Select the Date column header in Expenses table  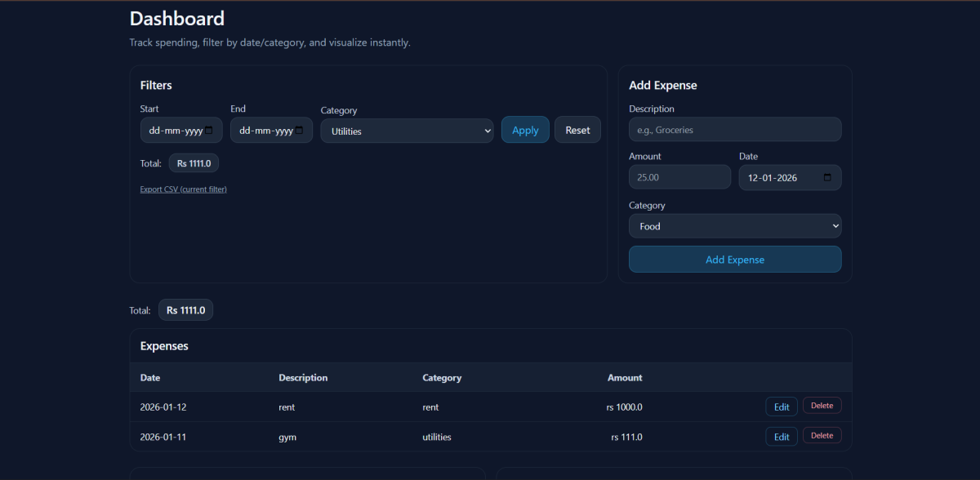(150, 378)
